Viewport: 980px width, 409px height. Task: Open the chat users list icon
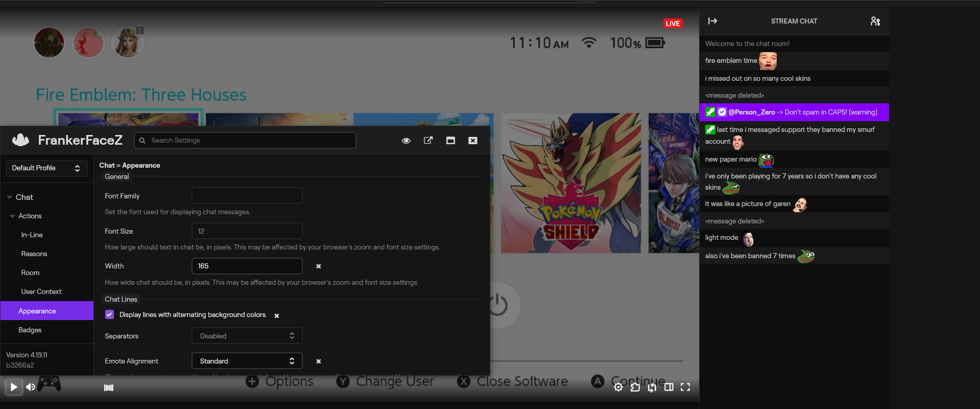pyautogui.click(x=875, y=21)
